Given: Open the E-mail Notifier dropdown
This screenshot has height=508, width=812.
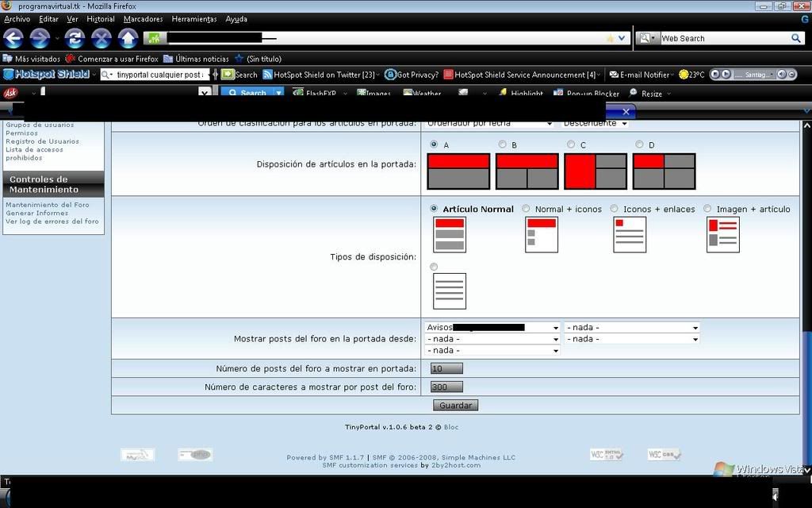Looking at the screenshot, I should 641,75.
